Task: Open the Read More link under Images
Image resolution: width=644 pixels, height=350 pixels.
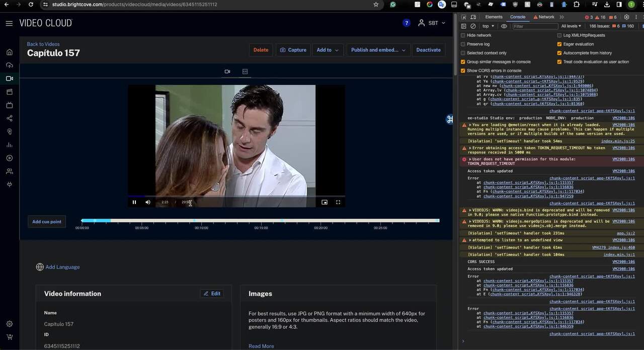Action: 261,346
